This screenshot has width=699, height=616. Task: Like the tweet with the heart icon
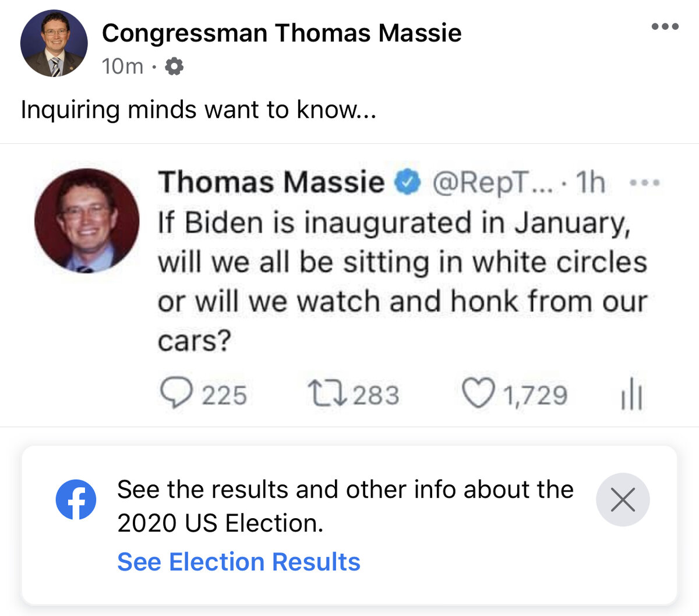[x=478, y=394]
